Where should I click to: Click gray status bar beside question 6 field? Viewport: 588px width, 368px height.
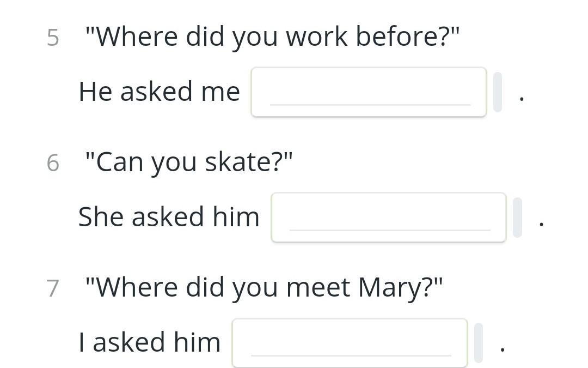(x=517, y=218)
